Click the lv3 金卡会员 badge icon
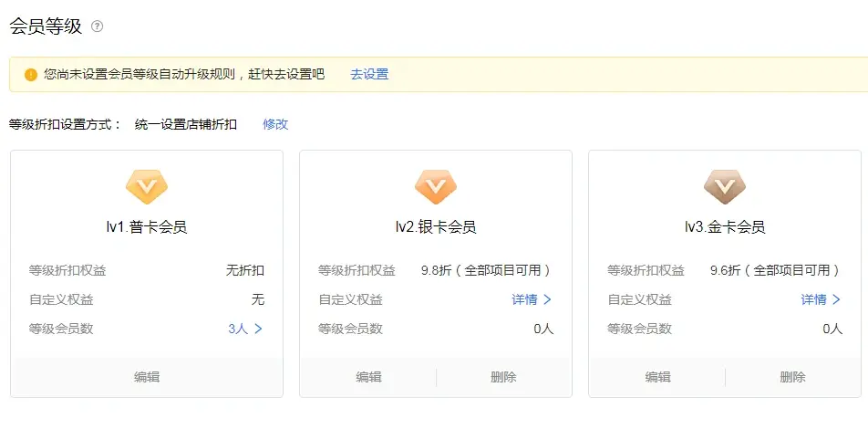This screenshot has width=868, height=429. [x=725, y=187]
